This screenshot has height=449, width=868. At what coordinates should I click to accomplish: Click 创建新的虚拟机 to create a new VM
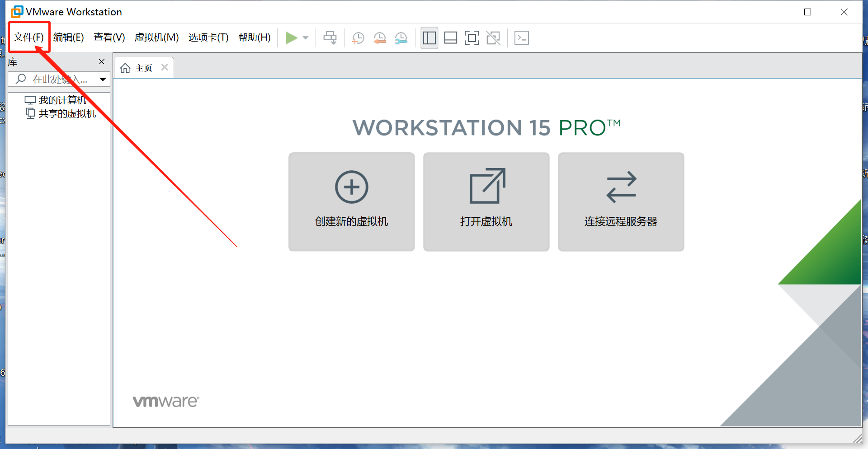point(351,202)
